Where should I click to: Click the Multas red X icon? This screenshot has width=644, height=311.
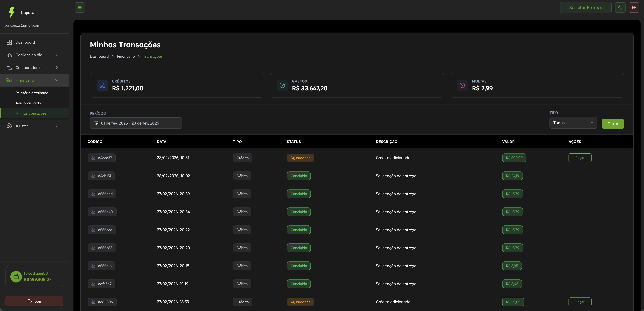tap(462, 85)
